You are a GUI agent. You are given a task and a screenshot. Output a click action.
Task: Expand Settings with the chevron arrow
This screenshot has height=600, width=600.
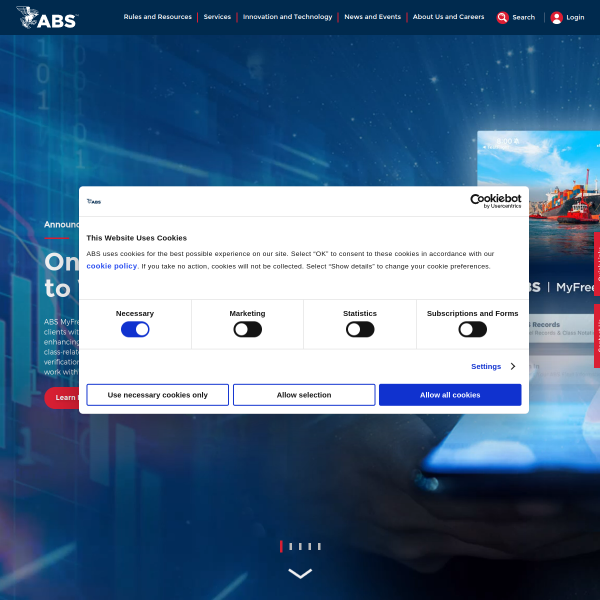click(x=513, y=367)
